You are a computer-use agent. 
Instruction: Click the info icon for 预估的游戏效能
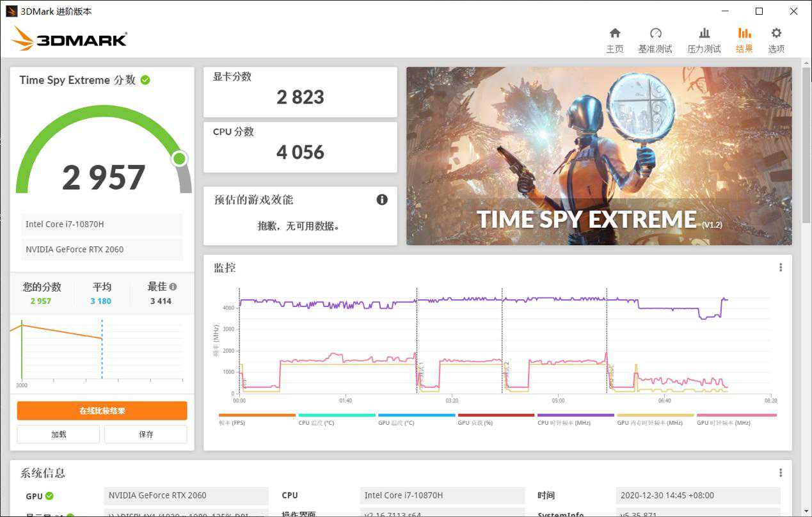382,200
